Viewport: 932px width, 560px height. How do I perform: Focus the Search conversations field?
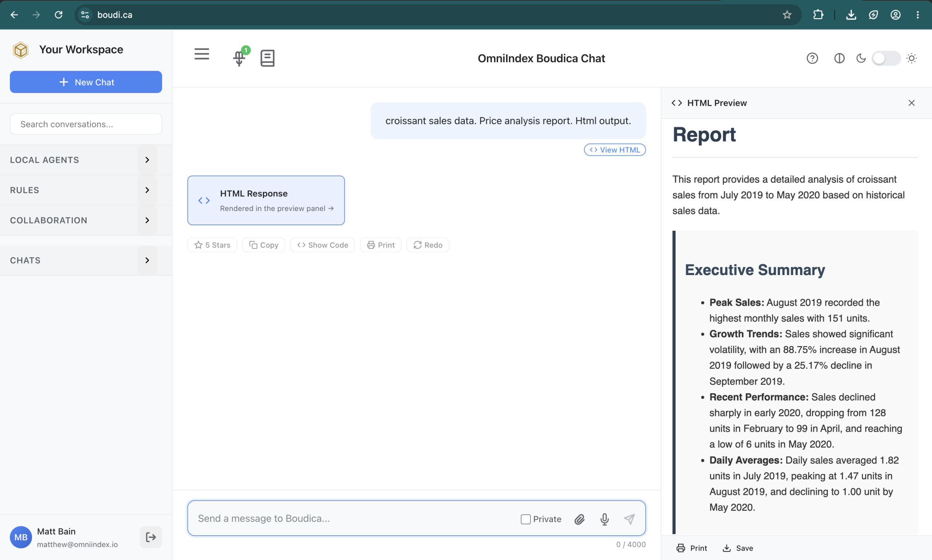click(x=86, y=124)
